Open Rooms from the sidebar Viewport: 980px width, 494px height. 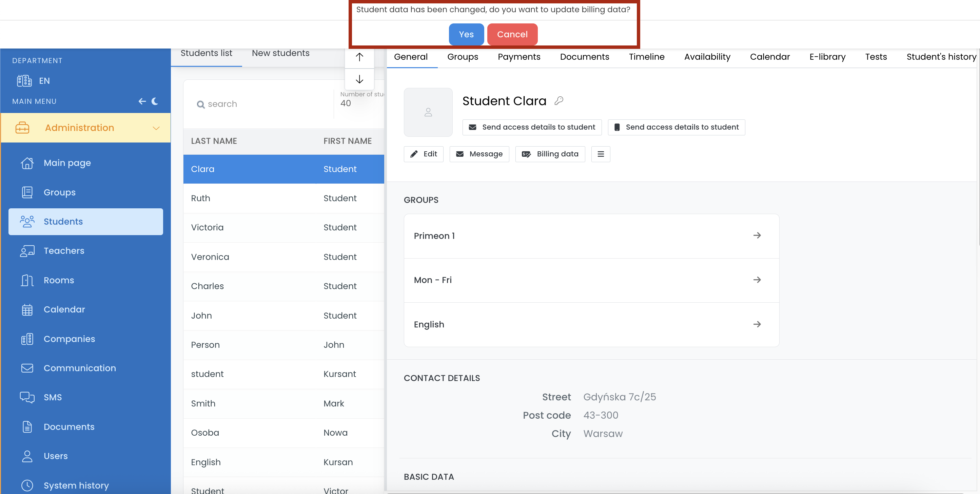pyautogui.click(x=59, y=280)
